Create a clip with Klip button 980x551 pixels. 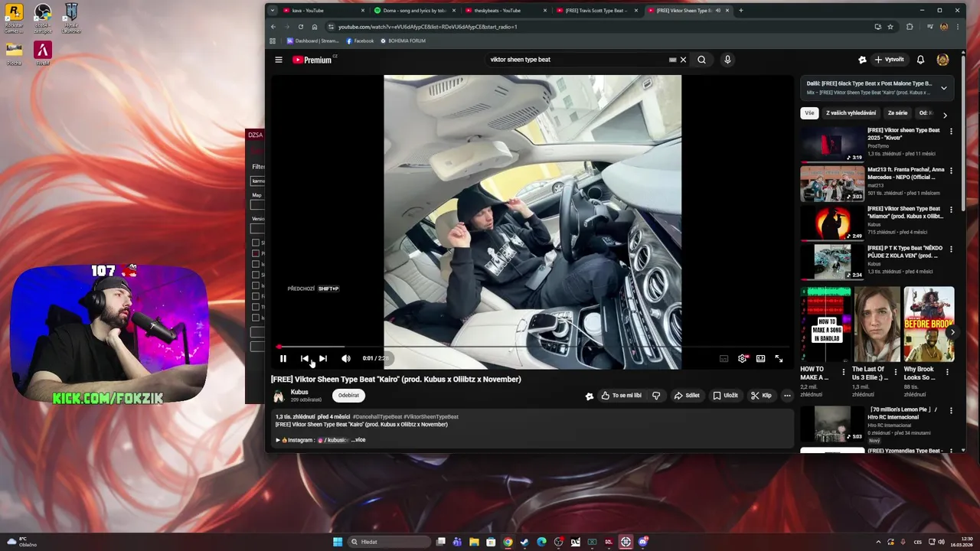761,396
